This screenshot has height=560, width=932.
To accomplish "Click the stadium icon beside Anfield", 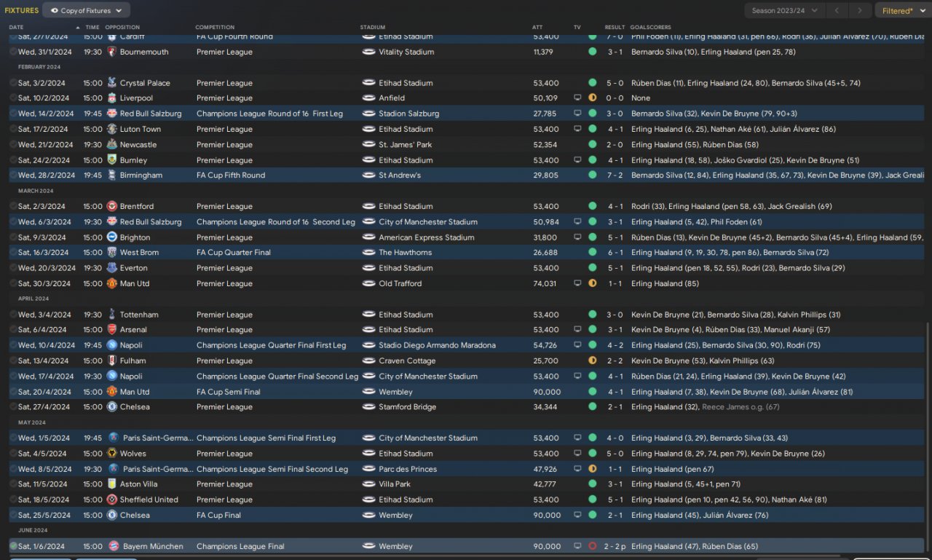I will tap(368, 98).
